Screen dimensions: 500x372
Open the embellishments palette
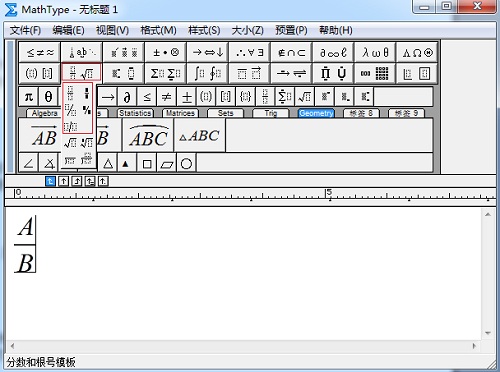click(x=124, y=52)
